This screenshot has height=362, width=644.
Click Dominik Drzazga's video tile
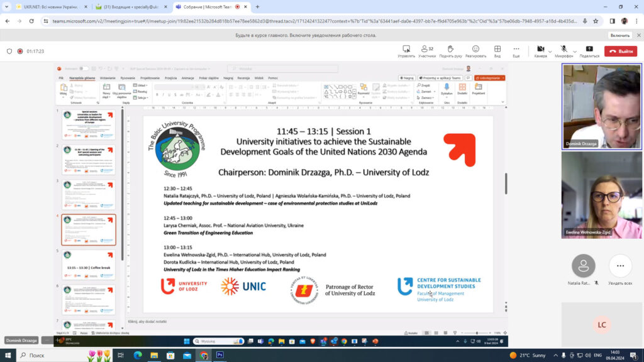(x=601, y=105)
